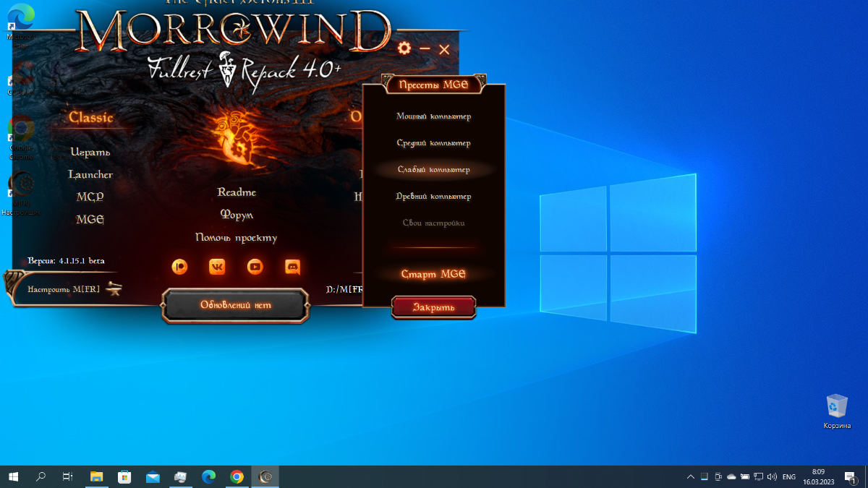868x488 pixels.
Task: Click the Помочь проекту link
Action: (237, 237)
